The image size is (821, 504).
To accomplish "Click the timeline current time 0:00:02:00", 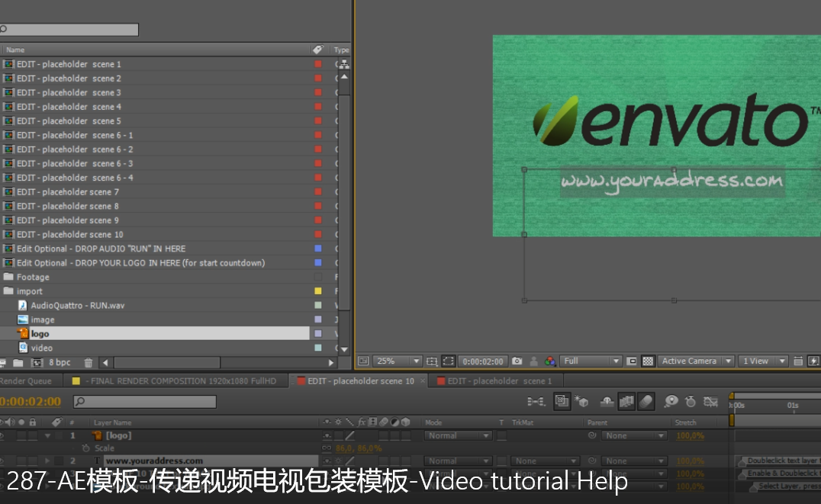I will click(x=31, y=401).
